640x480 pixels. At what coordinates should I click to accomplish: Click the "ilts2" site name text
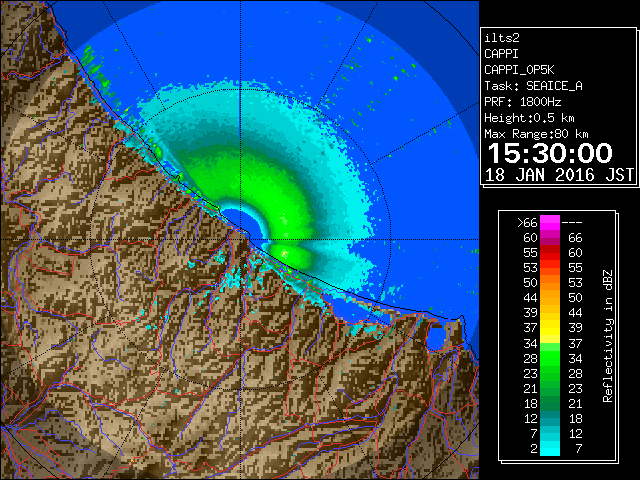(502, 38)
